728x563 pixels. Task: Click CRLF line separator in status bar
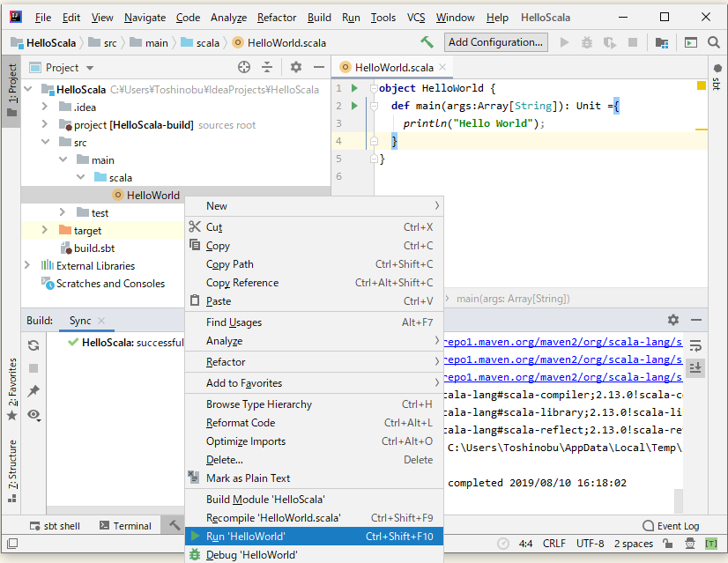tap(553, 543)
